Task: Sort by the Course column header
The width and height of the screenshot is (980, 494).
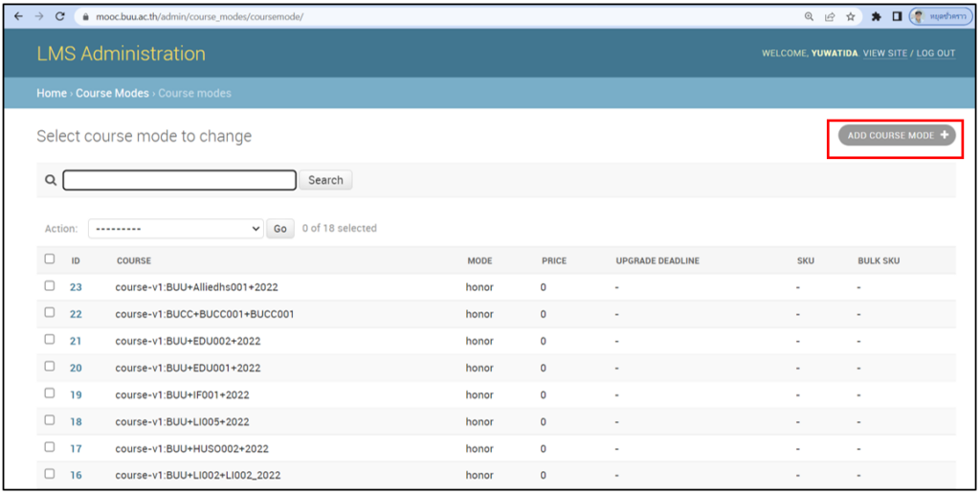Action: 134,260
